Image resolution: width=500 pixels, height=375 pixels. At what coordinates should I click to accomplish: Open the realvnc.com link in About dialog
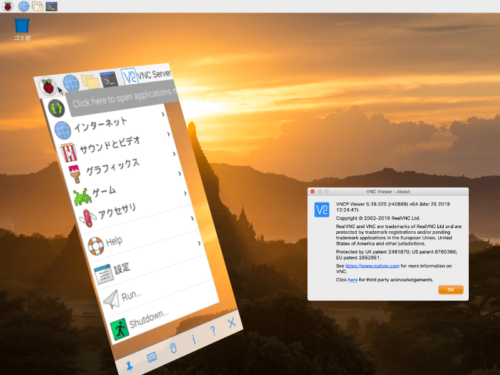(372, 266)
